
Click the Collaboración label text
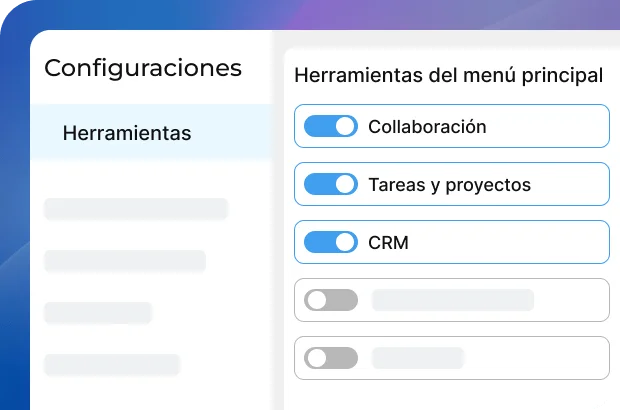(427, 127)
